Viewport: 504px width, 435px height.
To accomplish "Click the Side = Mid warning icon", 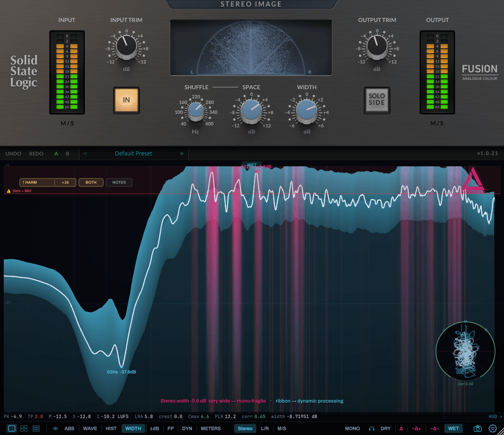I will [x=8, y=191].
